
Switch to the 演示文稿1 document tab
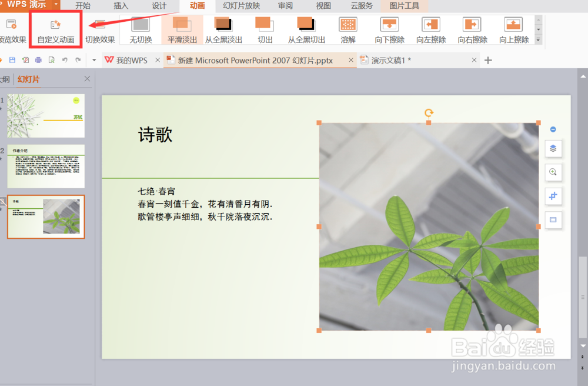pyautogui.click(x=391, y=61)
